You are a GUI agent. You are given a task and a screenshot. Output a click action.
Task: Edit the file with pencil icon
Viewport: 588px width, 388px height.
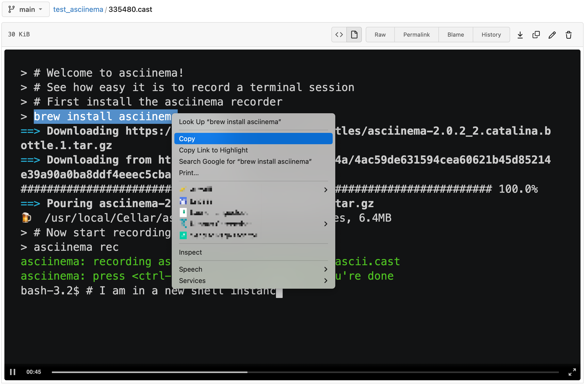click(552, 35)
